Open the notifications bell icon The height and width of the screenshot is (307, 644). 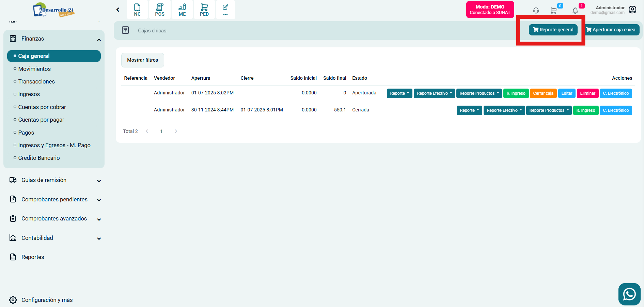[x=575, y=11]
